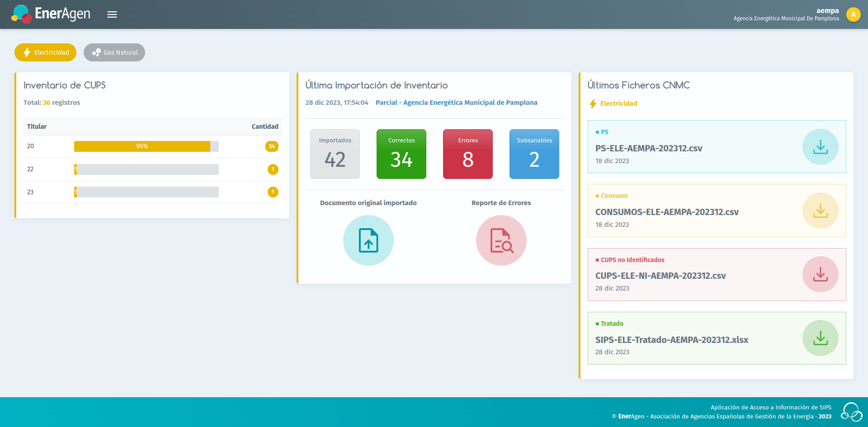Click the 28 dic 2023, 17:54:04 timestamp
Viewport: 868px width, 427px height.
coord(337,103)
